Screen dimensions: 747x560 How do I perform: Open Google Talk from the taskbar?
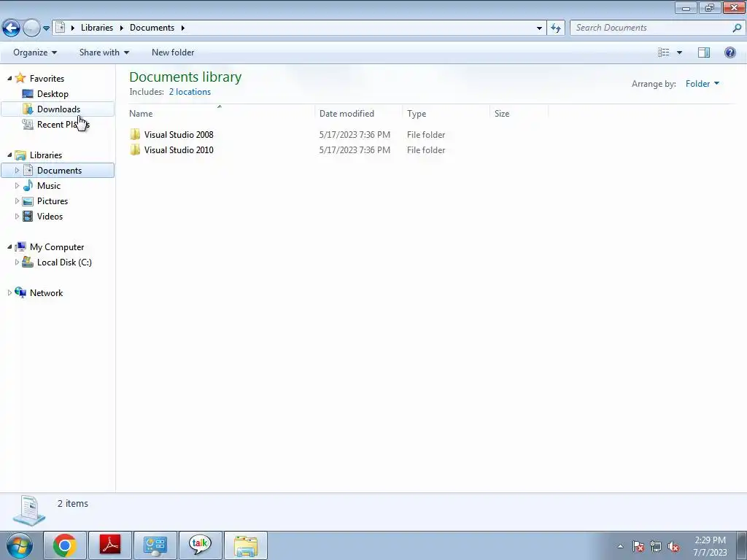[200, 545]
